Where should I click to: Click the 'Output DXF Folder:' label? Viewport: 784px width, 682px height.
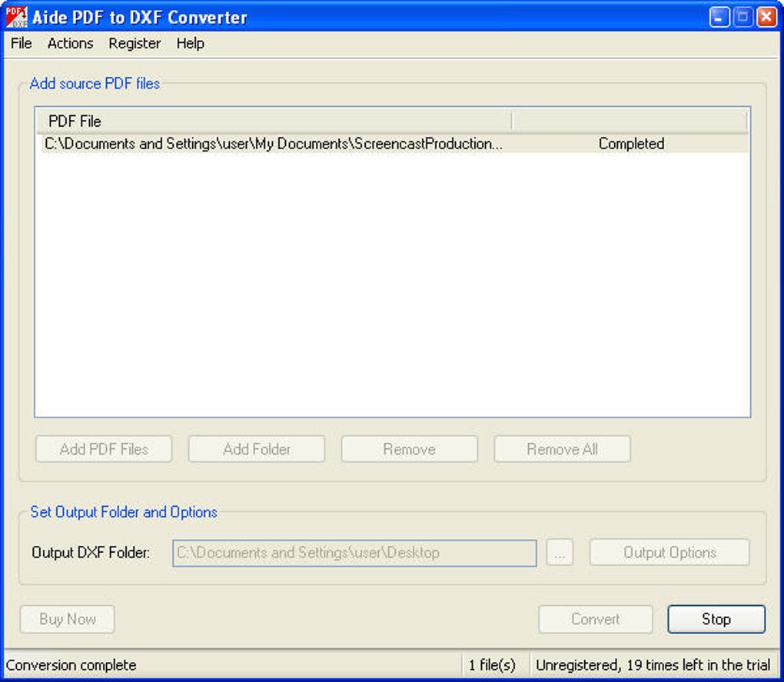click(91, 553)
